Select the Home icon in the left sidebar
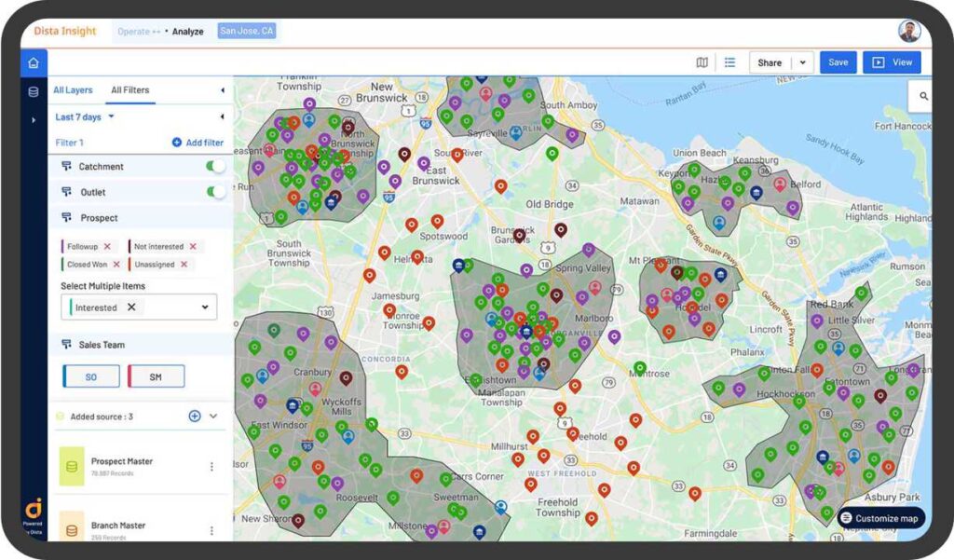The height and width of the screenshot is (560, 954). tap(34, 62)
